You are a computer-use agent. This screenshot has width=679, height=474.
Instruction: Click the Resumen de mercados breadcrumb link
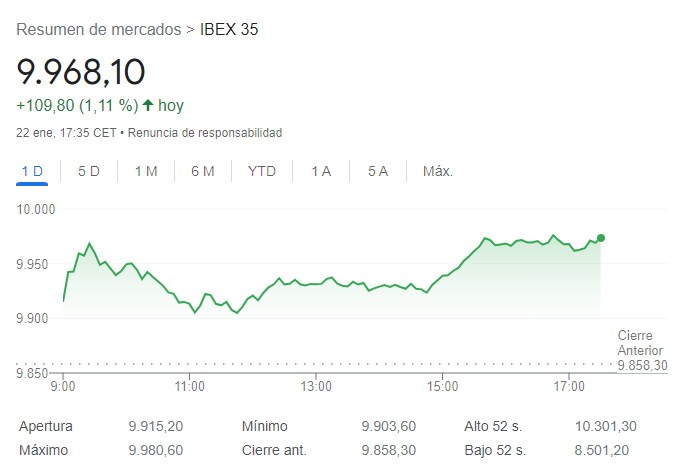coord(99,30)
